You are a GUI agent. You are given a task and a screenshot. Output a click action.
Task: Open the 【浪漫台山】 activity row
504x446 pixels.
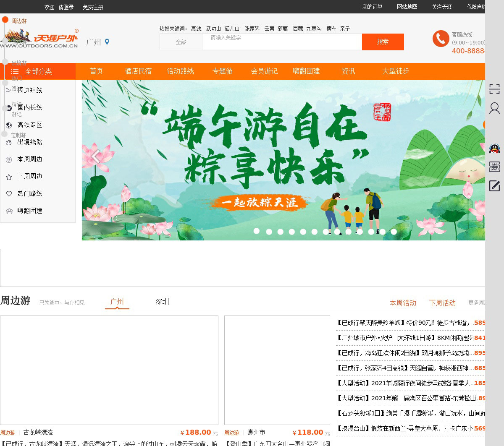coord(410,429)
